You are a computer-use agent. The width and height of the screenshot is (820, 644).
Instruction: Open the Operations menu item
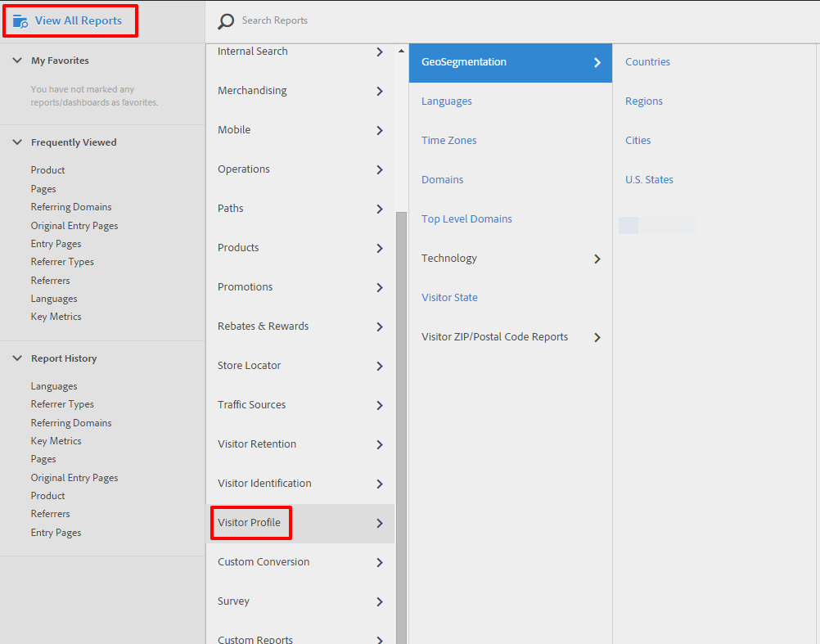[x=300, y=169]
